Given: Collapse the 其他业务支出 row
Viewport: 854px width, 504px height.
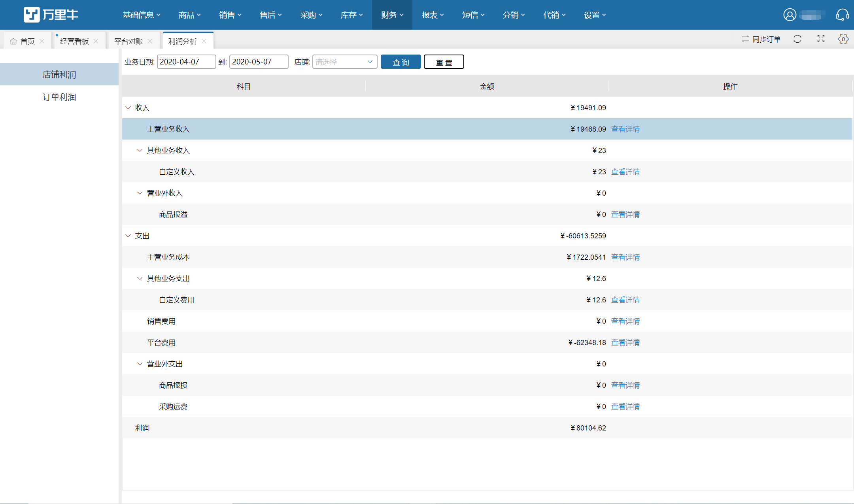Looking at the screenshot, I should [x=140, y=278].
